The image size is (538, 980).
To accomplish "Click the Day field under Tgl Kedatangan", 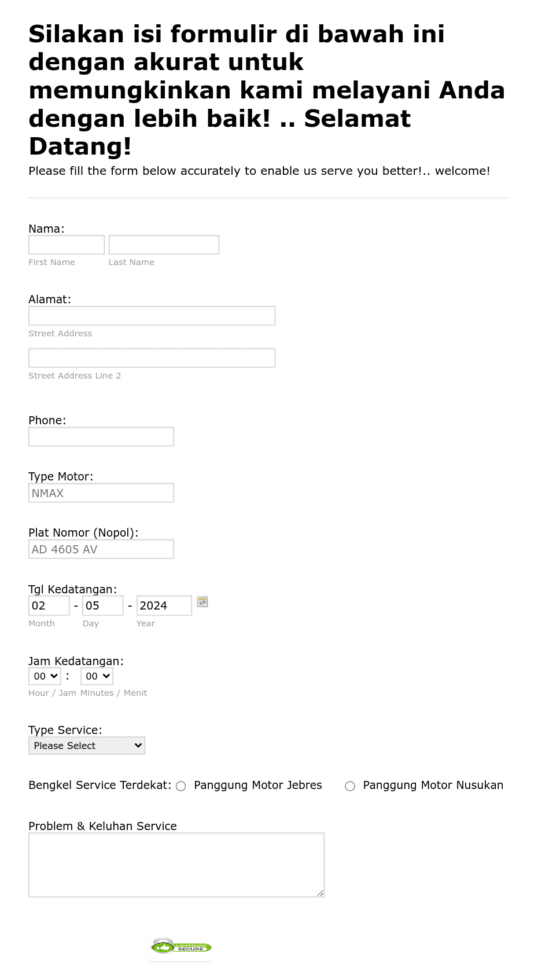I will (102, 605).
